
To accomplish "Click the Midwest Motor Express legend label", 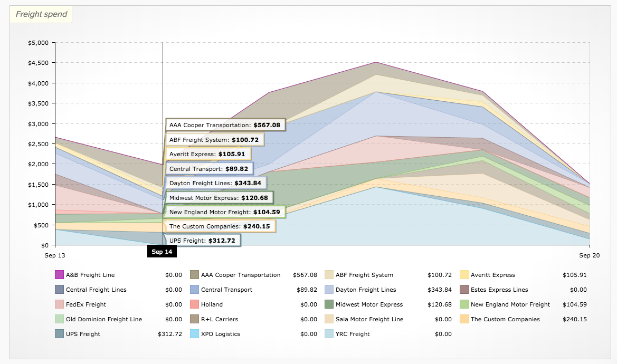I will [x=369, y=304].
